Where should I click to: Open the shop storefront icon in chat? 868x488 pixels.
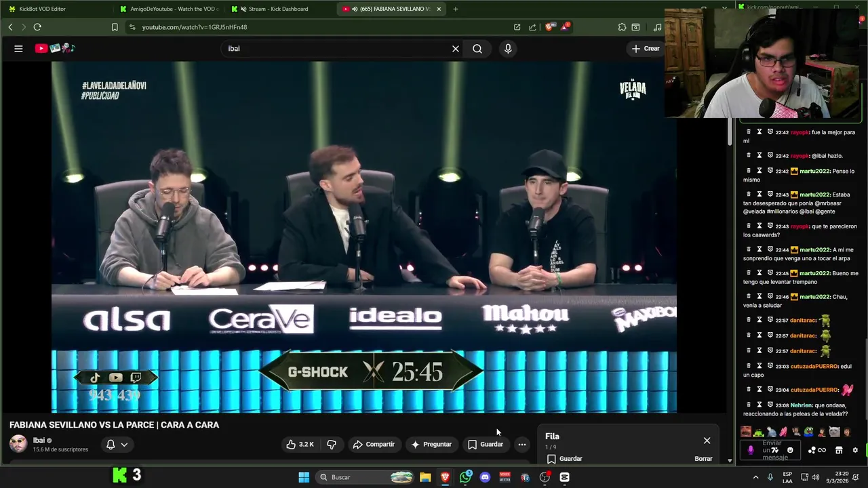coord(839,450)
